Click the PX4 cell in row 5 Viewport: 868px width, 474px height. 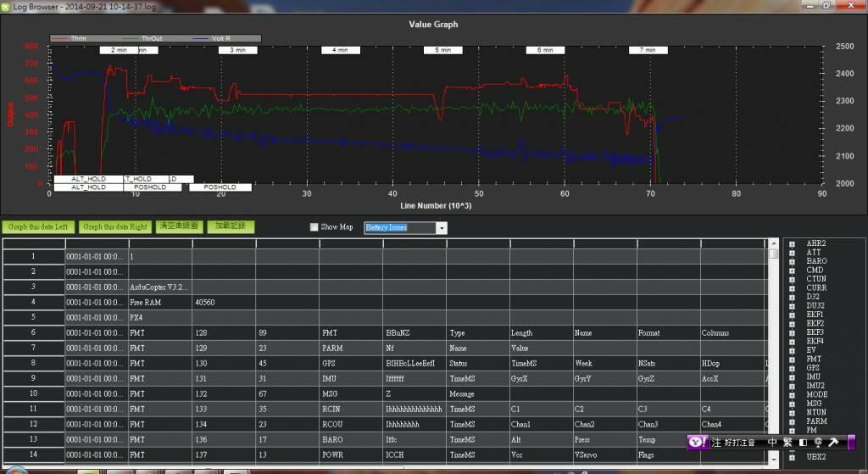click(160, 317)
